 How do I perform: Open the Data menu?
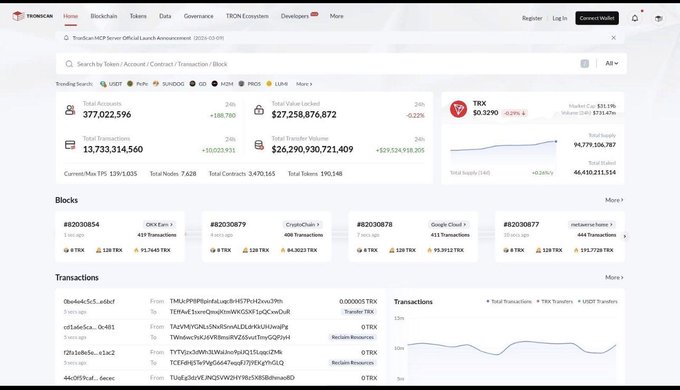pyautogui.click(x=165, y=16)
